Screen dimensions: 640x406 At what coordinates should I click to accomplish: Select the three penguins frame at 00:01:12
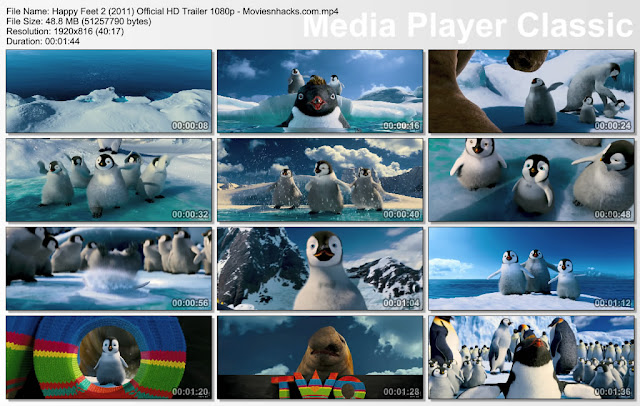pos(531,268)
